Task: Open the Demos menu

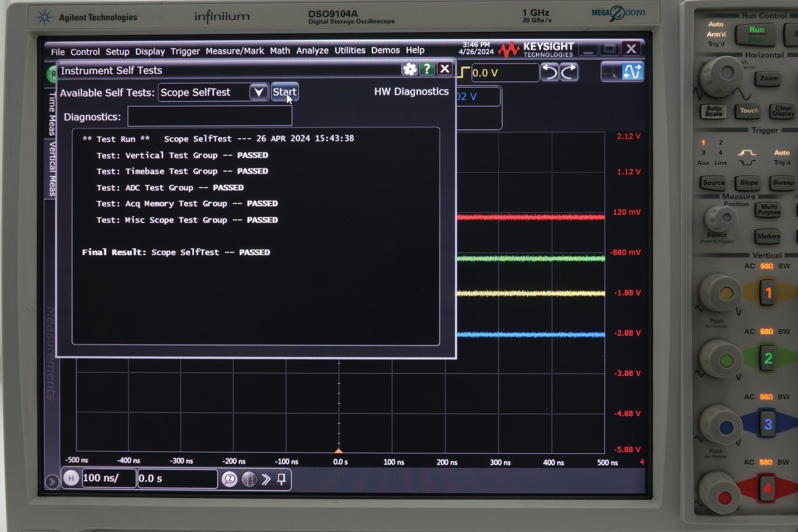Action: 385,50
